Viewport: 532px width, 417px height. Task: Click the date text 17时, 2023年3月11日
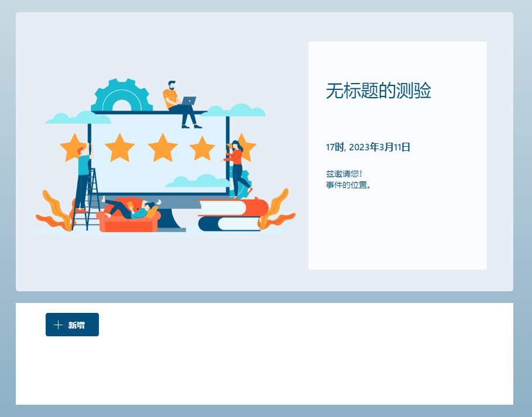pos(368,147)
